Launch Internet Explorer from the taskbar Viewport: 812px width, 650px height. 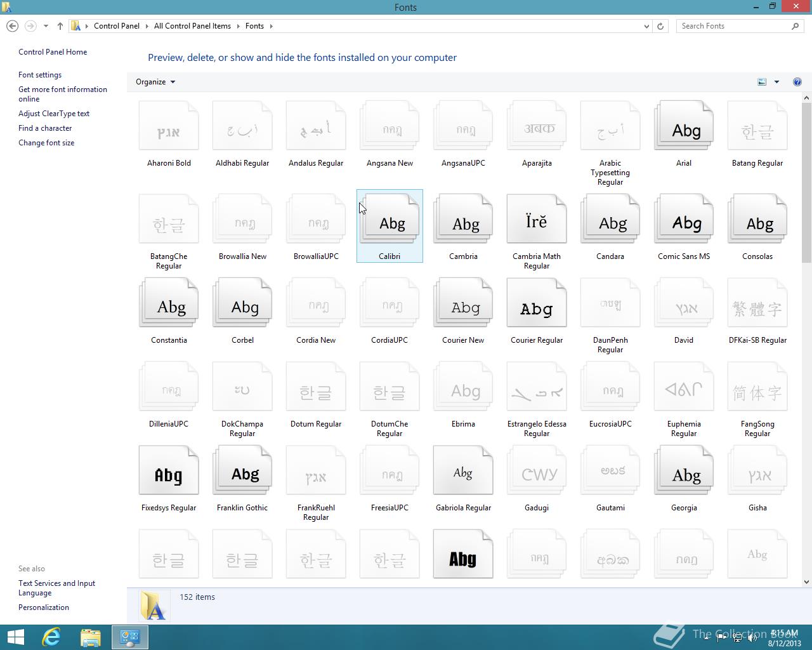click(51, 637)
